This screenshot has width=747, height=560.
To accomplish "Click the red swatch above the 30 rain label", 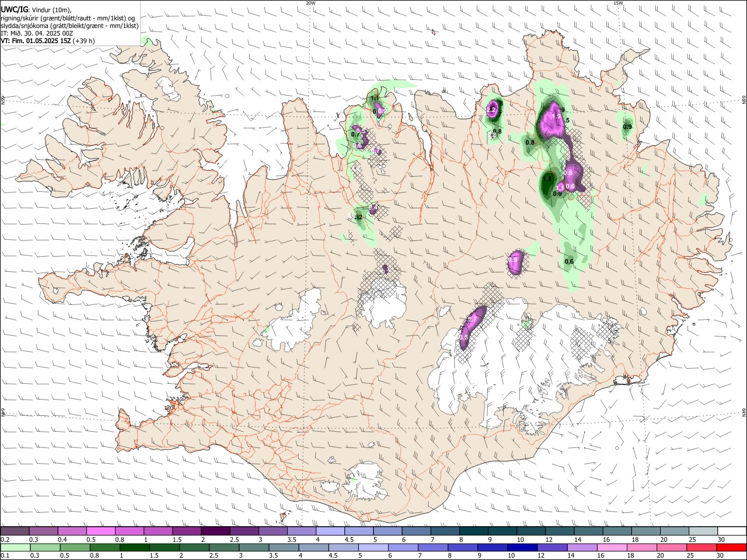I will coord(731,547).
